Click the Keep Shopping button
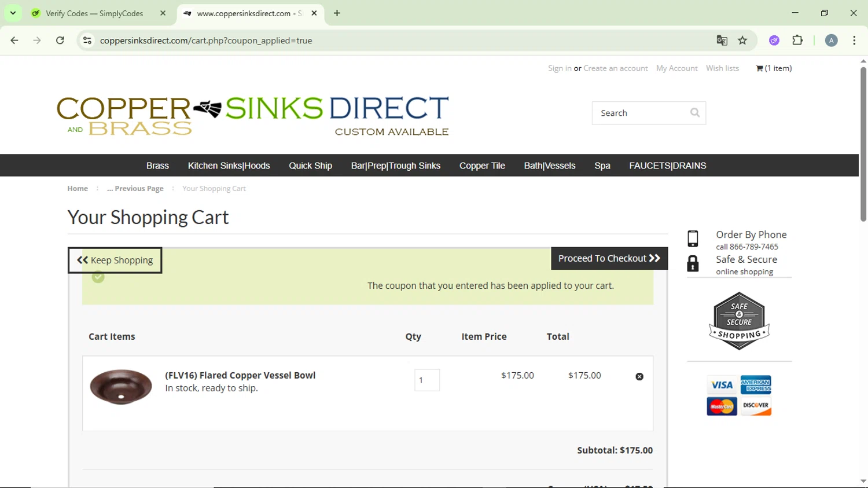 pos(115,260)
